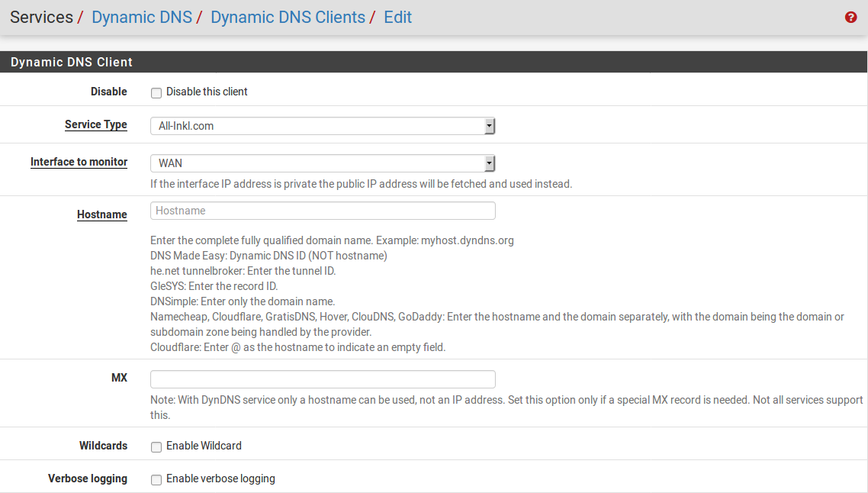Click the bold Disable field label

coord(109,92)
